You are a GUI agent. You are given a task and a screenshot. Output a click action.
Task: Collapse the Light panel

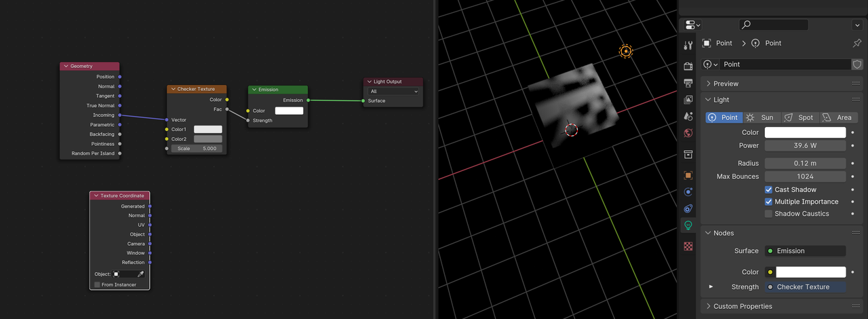[x=709, y=100]
